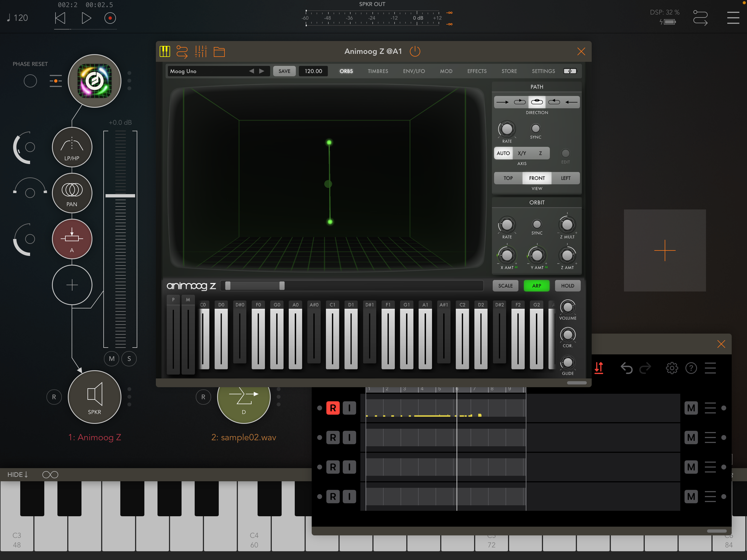The width and height of the screenshot is (747, 560).
Task: Open the preset folder icon
Action: (x=219, y=52)
